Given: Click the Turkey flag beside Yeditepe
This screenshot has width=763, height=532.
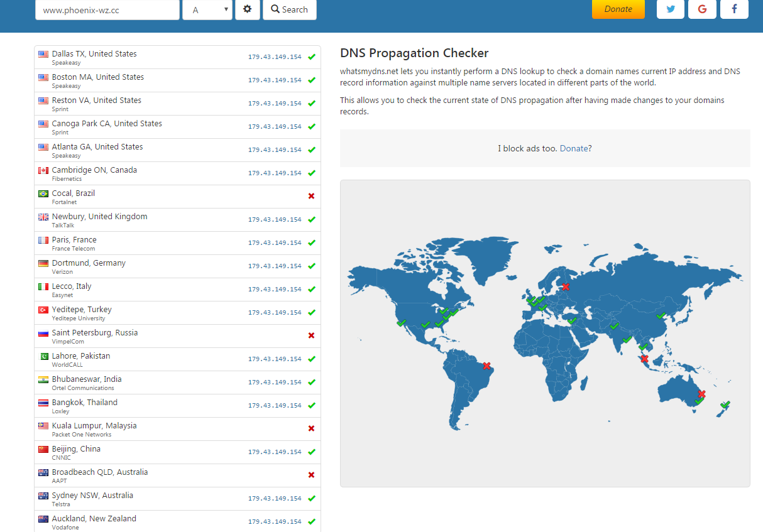Looking at the screenshot, I should [43, 310].
